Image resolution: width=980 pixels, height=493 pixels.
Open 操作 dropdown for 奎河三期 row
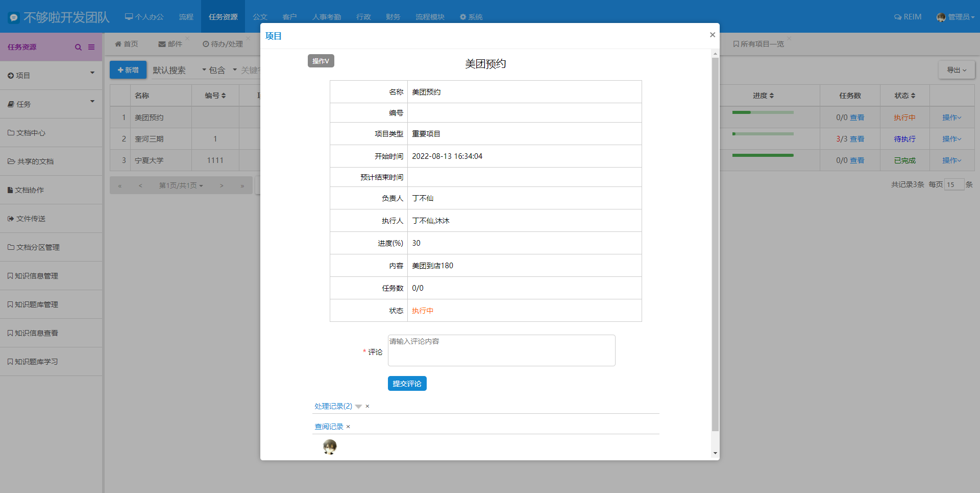pyautogui.click(x=952, y=139)
